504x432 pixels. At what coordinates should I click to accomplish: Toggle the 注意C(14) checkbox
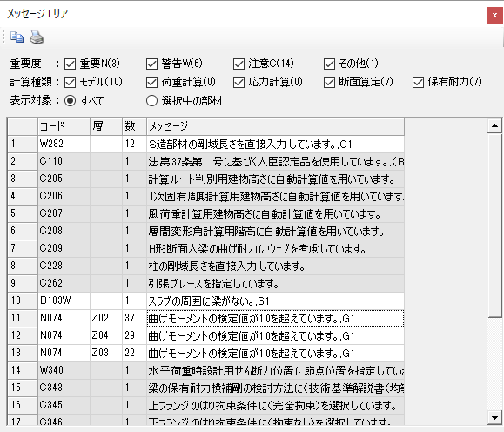pos(239,64)
